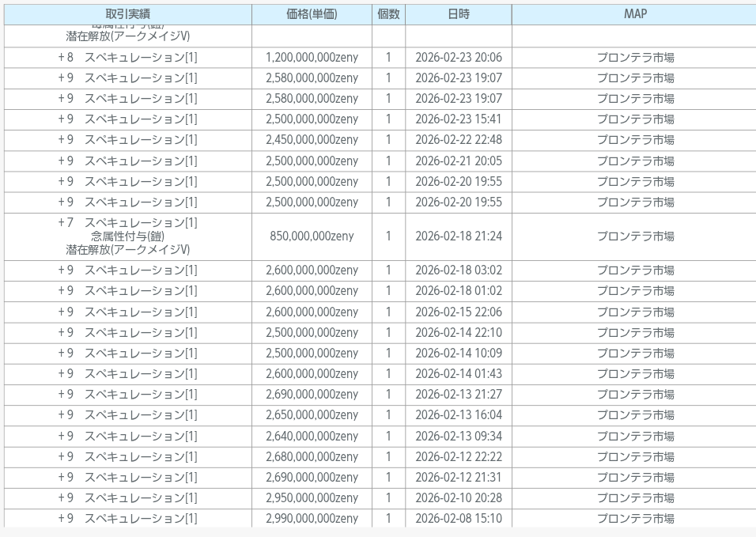
Task: Select the 個数 column header
Action: (x=388, y=14)
